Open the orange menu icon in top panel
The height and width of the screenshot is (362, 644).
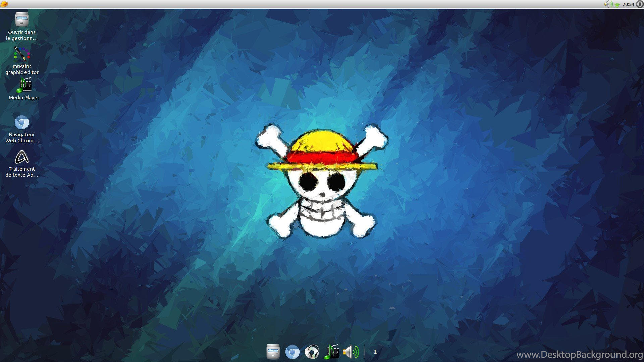(x=4, y=4)
